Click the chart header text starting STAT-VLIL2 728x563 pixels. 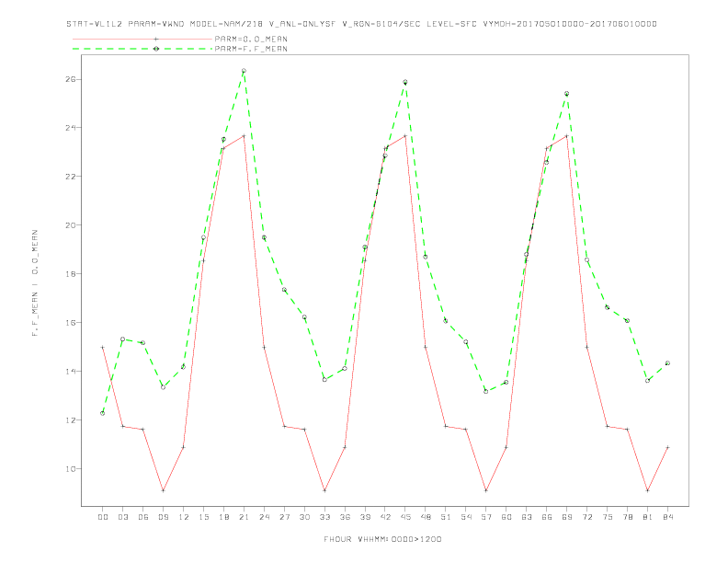click(x=361, y=24)
